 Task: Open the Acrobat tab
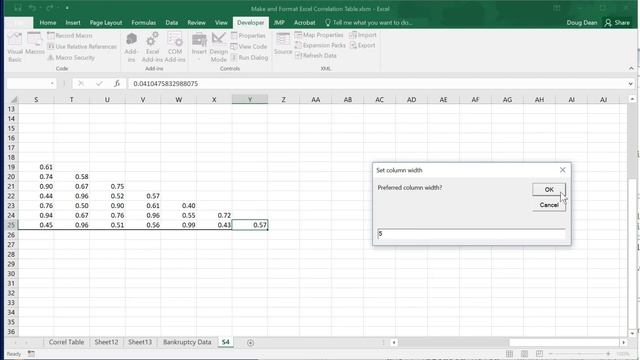click(304, 23)
